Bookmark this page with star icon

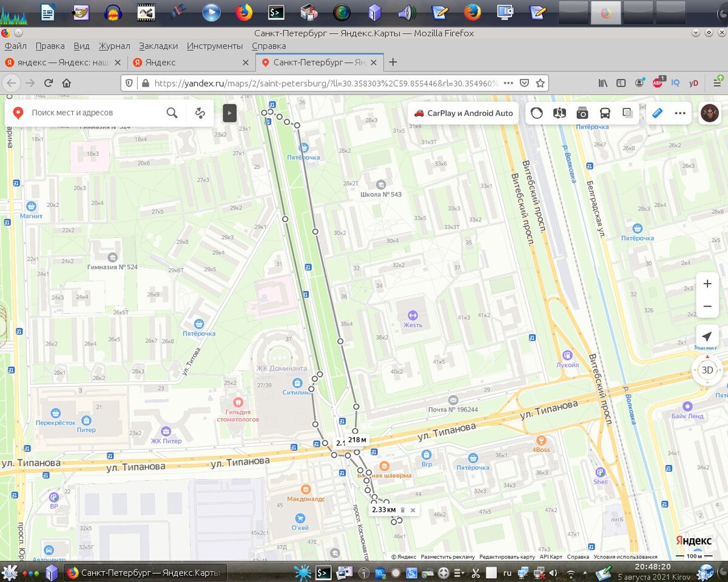point(540,83)
